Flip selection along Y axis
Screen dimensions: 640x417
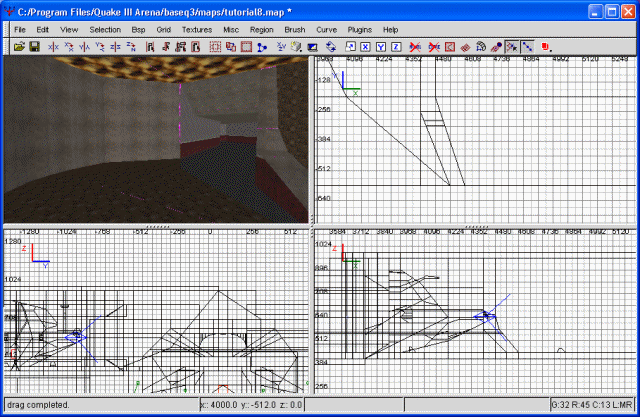[84, 47]
